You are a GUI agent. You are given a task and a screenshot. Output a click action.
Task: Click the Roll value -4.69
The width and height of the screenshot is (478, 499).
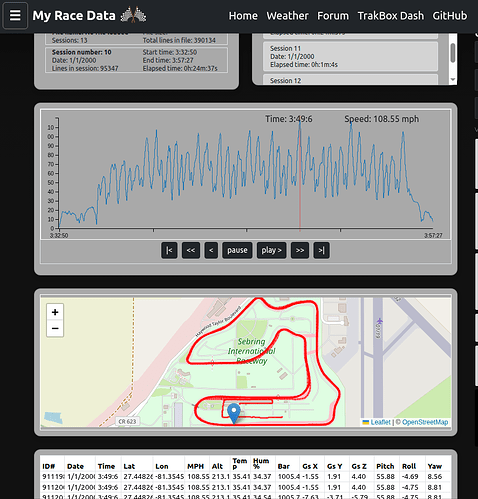click(x=410, y=477)
